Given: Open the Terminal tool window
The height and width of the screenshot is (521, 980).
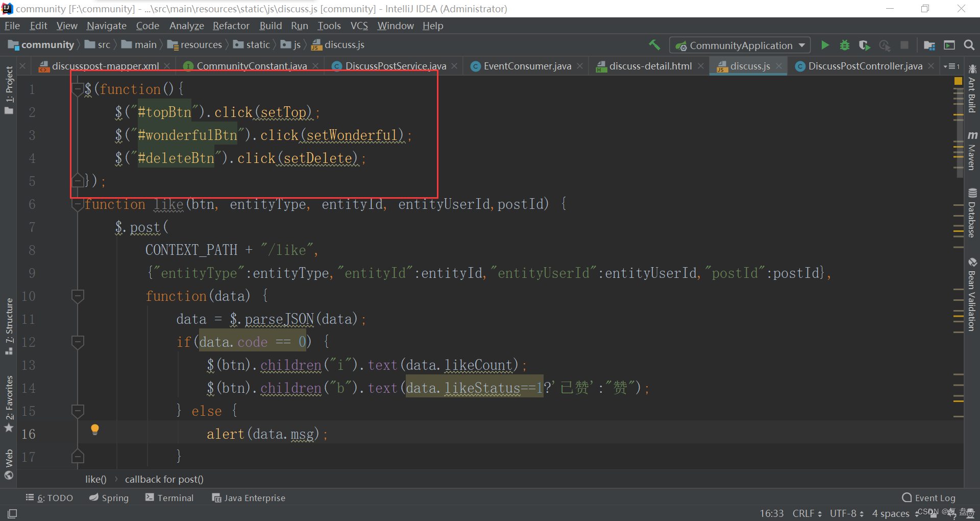Looking at the screenshot, I should 169,498.
